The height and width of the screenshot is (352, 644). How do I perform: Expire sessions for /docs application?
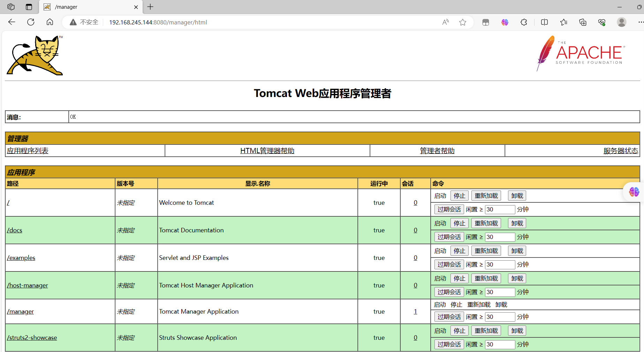click(x=449, y=237)
